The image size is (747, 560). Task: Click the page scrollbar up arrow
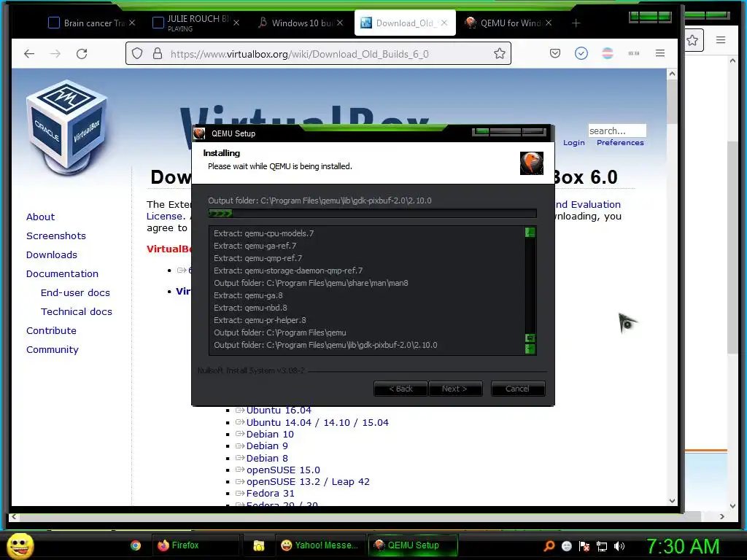(x=672, y=74)
